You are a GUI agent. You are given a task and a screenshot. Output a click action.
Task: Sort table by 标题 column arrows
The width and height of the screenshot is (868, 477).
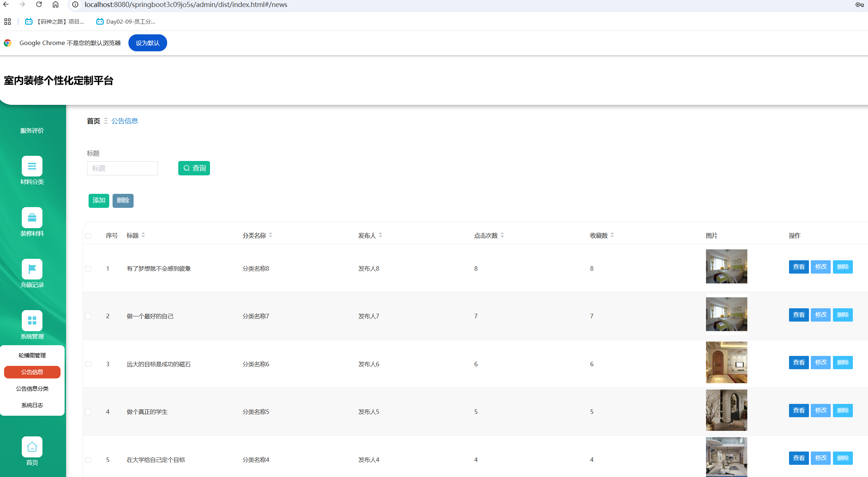click(x=143, y=235)
